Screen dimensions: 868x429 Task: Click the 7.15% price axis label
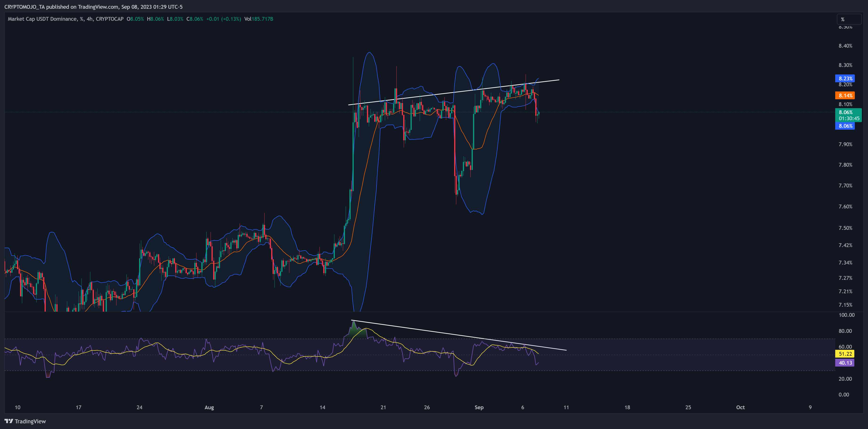click(x=845, y=305)
